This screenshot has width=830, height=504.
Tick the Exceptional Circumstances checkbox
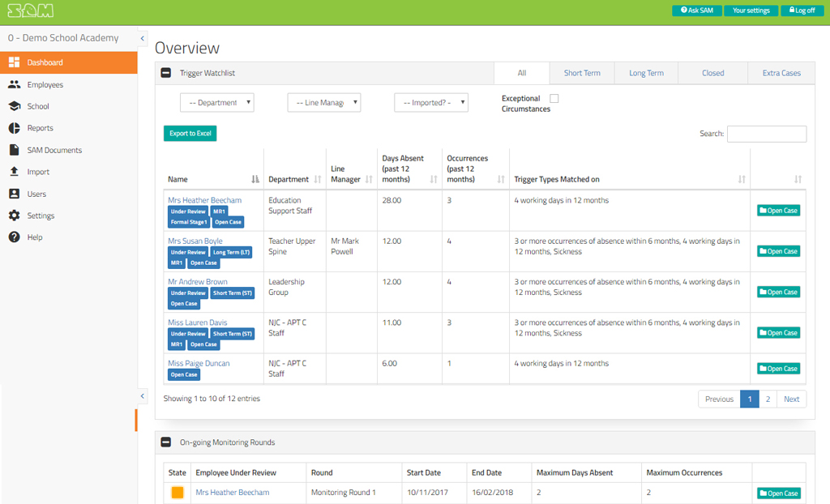click(554, 99)
